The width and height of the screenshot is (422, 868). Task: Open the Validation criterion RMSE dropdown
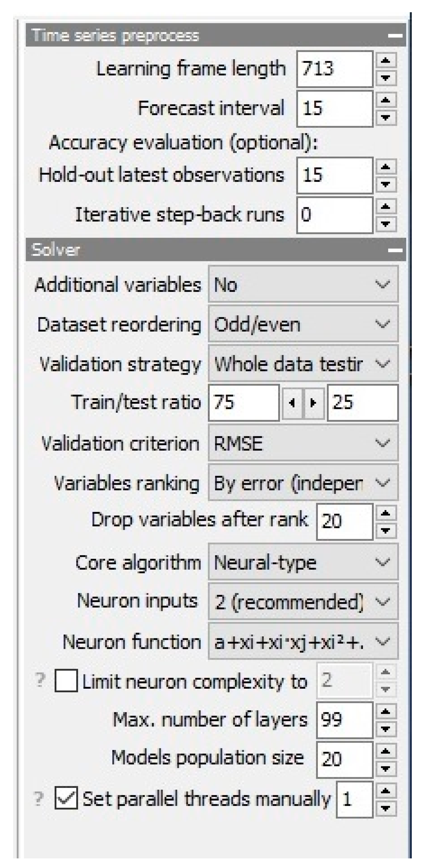303,443
